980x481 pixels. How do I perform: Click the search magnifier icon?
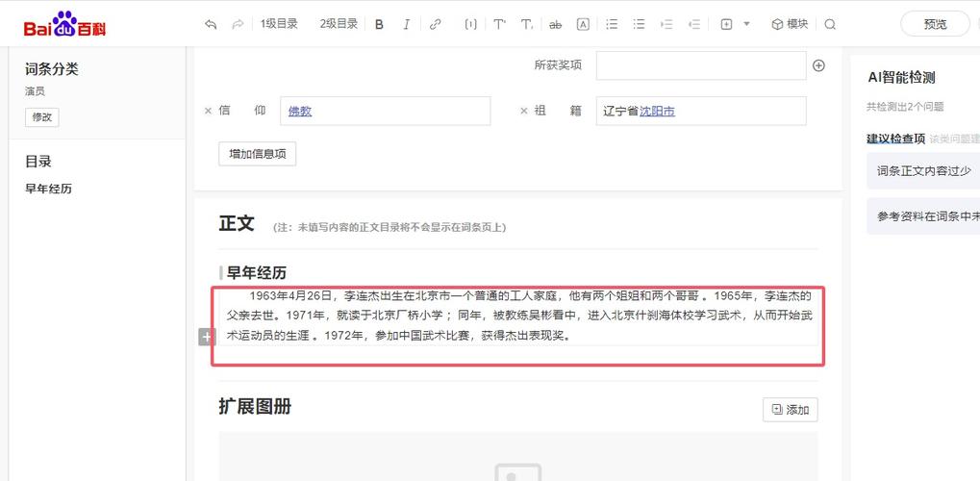[830, 24]
